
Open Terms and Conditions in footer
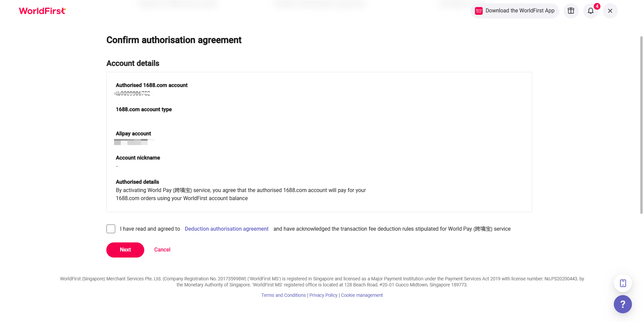coord(283,295)
